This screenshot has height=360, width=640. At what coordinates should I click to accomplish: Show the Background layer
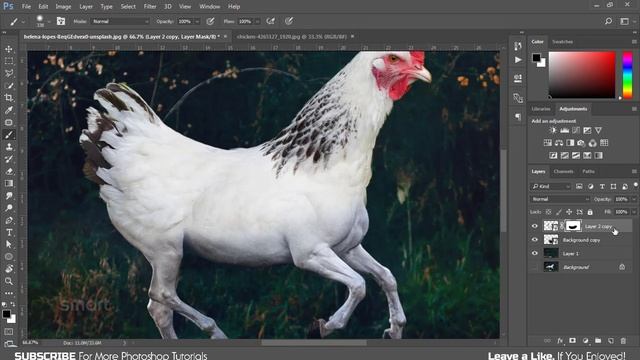coord(535,267)
